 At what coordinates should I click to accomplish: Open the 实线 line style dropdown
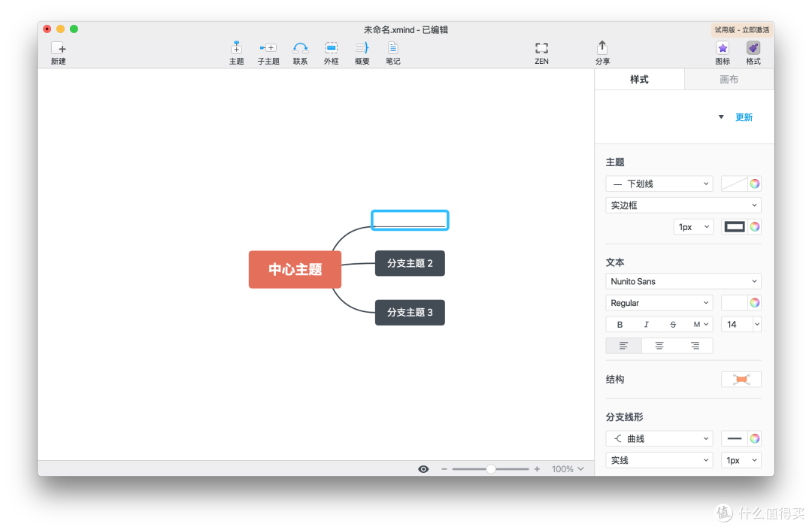[x=659, y=460]
